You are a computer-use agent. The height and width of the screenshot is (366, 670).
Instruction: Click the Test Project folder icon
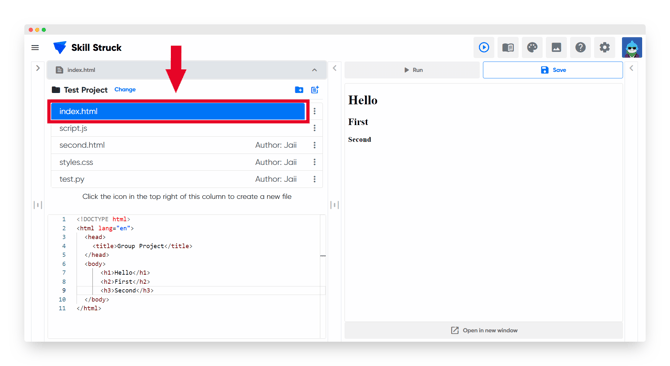coord(56,90)
